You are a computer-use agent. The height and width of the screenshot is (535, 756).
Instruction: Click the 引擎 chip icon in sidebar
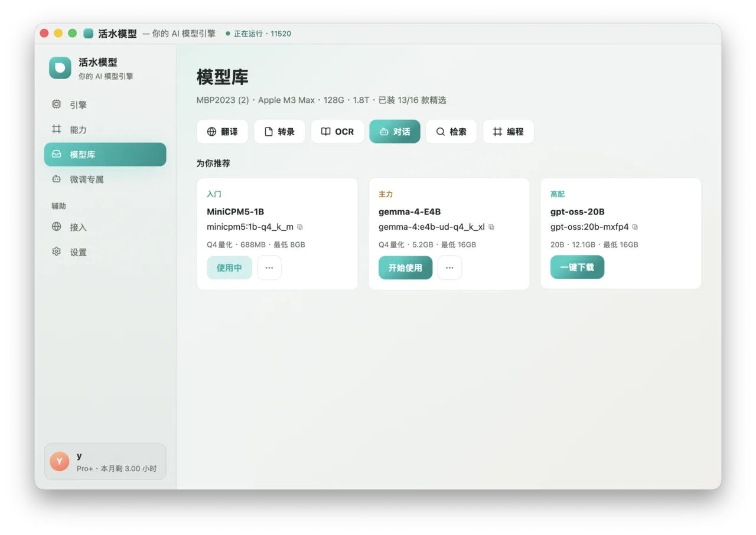(56, 104)
